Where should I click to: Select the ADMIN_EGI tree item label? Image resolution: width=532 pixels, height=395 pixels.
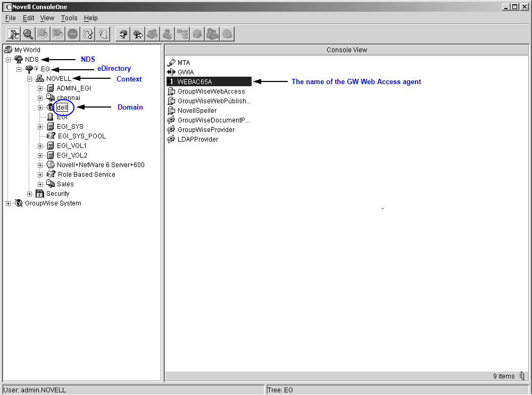(73, 88)
